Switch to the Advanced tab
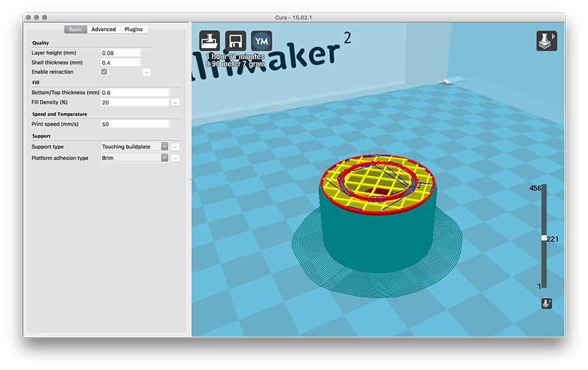The height and width of the screenshot is (370, 588). point(103,29)
